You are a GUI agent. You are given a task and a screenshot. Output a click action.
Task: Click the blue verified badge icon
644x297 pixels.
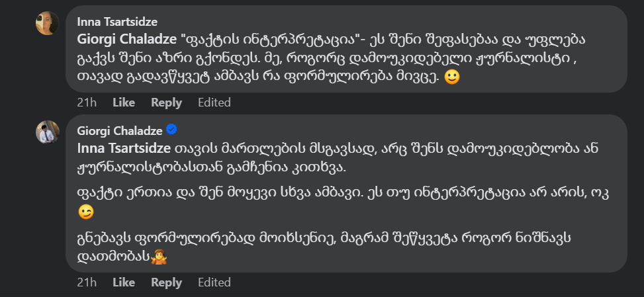point(171,129)
